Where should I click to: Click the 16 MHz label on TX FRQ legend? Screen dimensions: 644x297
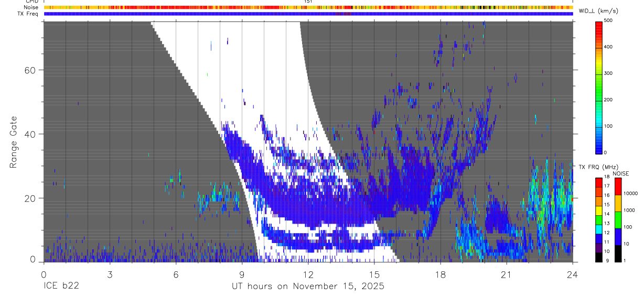tap(607, 195)
